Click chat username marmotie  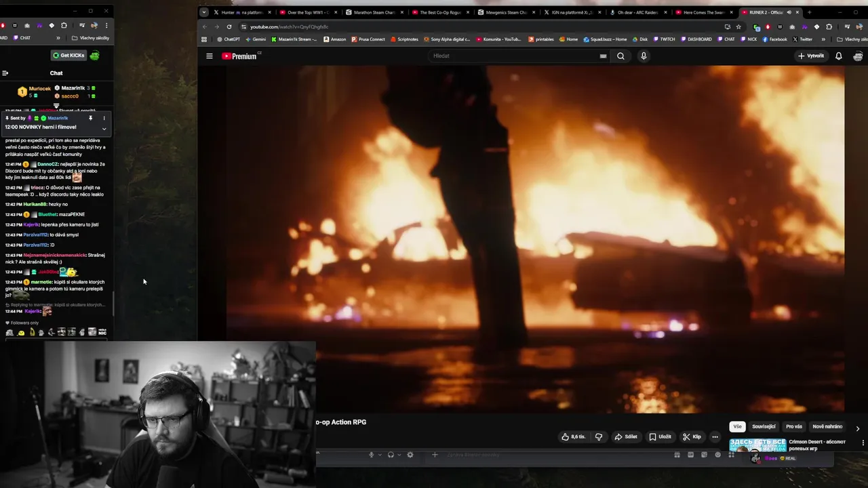(41, 282)
